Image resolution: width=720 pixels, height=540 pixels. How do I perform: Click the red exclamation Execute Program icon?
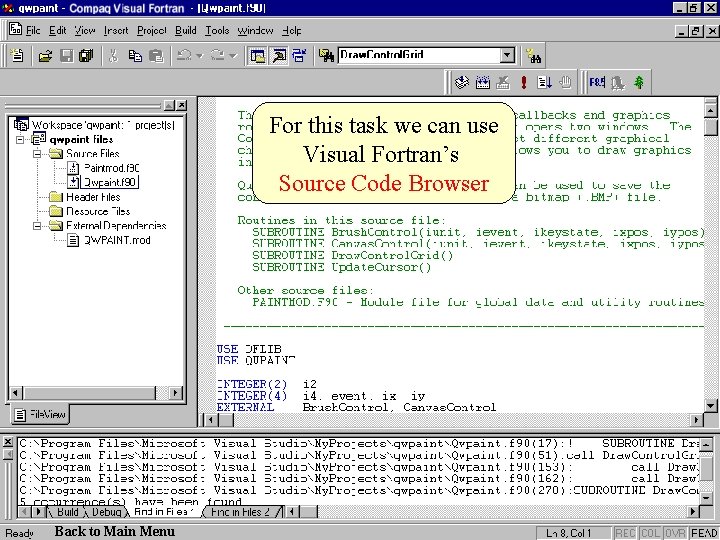523,83
